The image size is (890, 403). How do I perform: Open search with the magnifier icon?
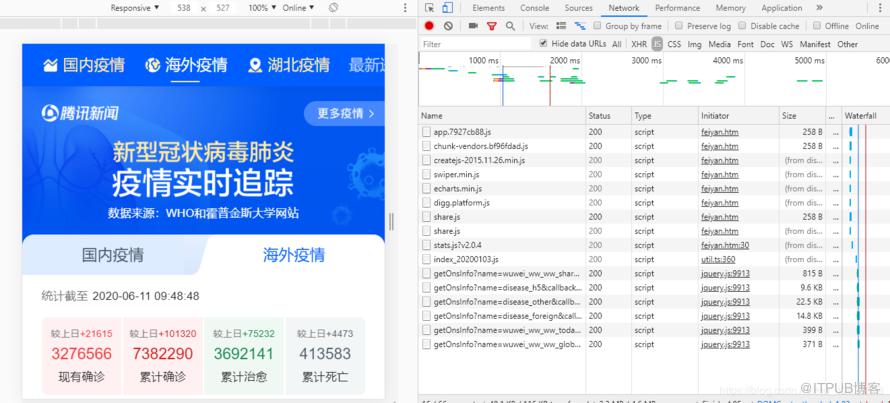510,26
